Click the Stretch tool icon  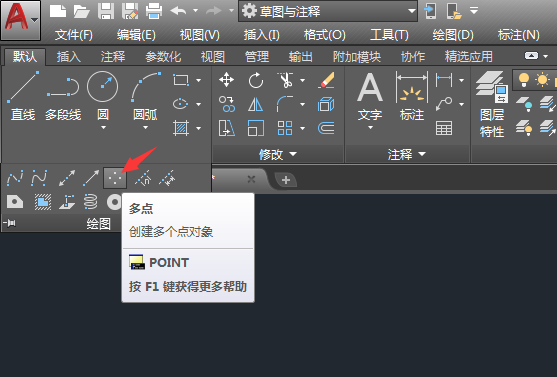(227, 128)
